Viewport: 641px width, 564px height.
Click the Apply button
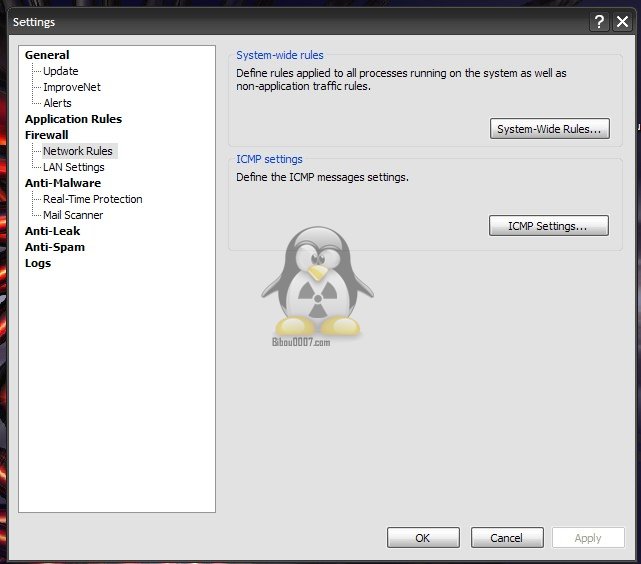click(x=588, y=537)
